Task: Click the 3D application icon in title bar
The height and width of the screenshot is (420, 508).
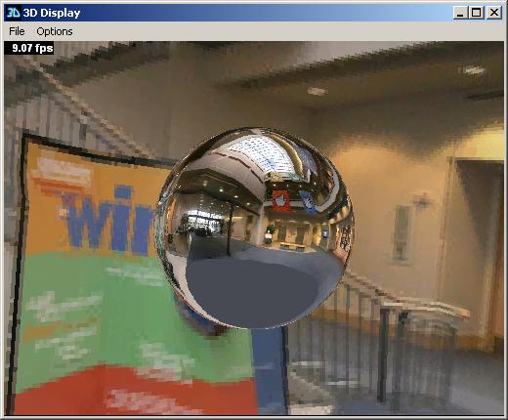Action: (13, 13)
